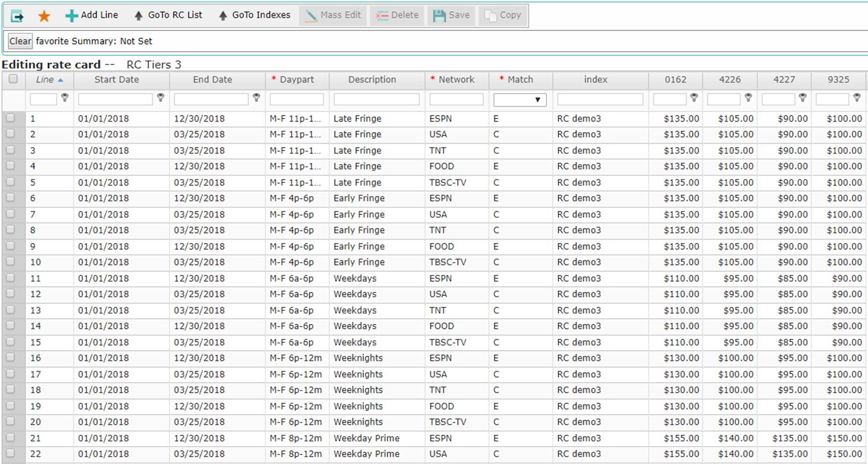Open the Match filter dropdown
The width and height of the screenshot is (868, 464).
(x=520, y=99)
